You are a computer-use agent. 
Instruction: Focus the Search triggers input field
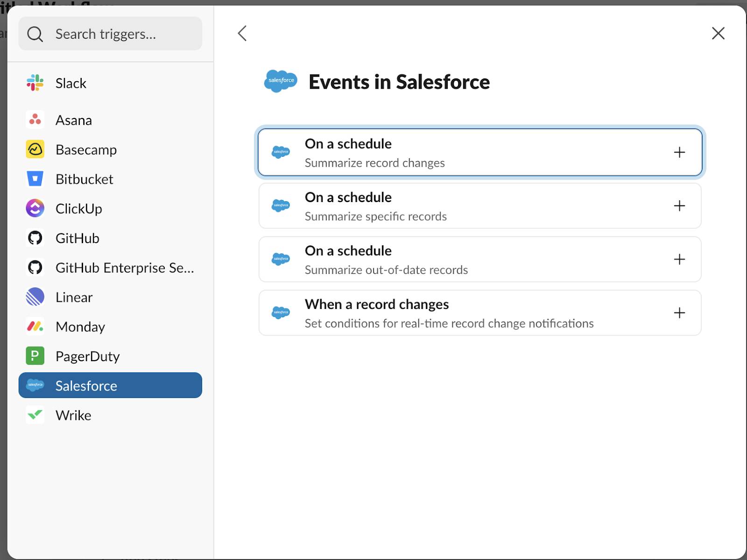pyautogui.click(x=110, y=34)
